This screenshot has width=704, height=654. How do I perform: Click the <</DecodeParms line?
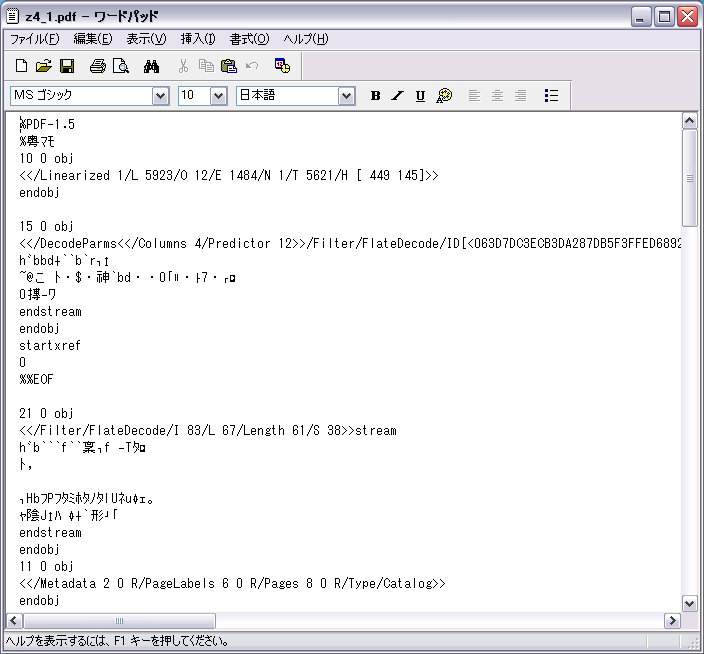pos(350,244)
